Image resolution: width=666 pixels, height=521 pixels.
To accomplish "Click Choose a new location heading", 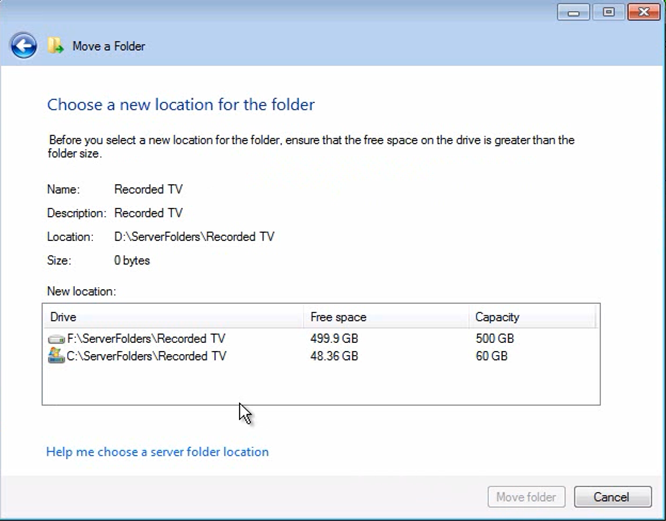I will coord(181,105).
